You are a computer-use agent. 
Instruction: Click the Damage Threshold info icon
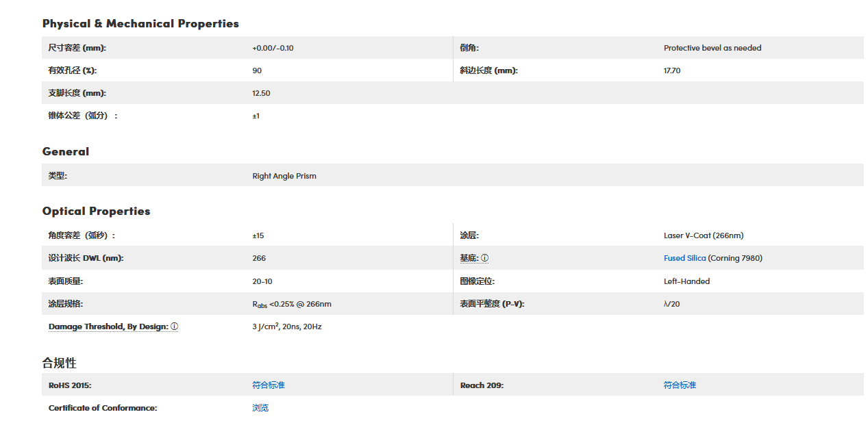coord(174,326)
